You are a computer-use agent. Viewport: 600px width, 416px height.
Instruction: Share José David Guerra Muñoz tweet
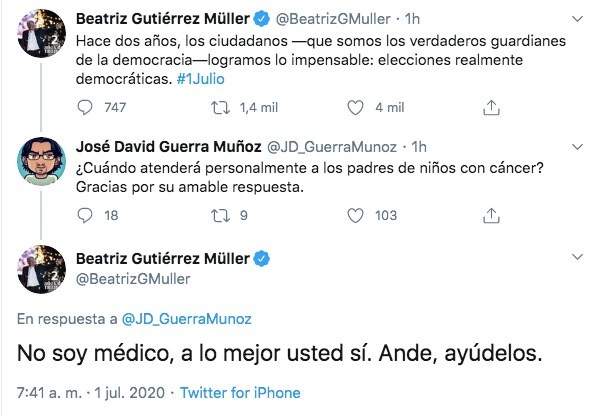click(x=491, y=215)
